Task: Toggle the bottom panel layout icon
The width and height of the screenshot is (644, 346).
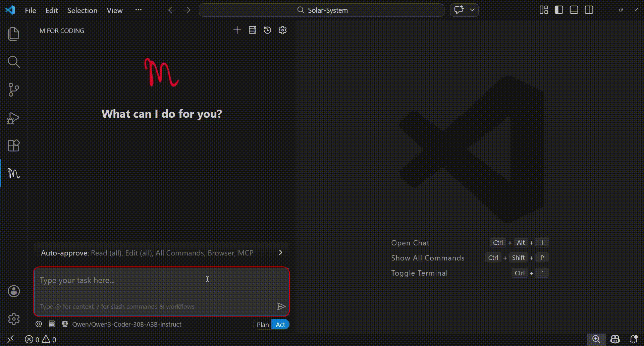Action: click(574, 10)
